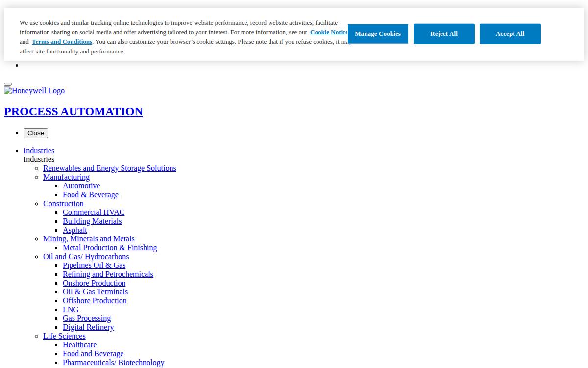Select the Life Sciences menu item

pyautogui.click(x=64, y=336)
